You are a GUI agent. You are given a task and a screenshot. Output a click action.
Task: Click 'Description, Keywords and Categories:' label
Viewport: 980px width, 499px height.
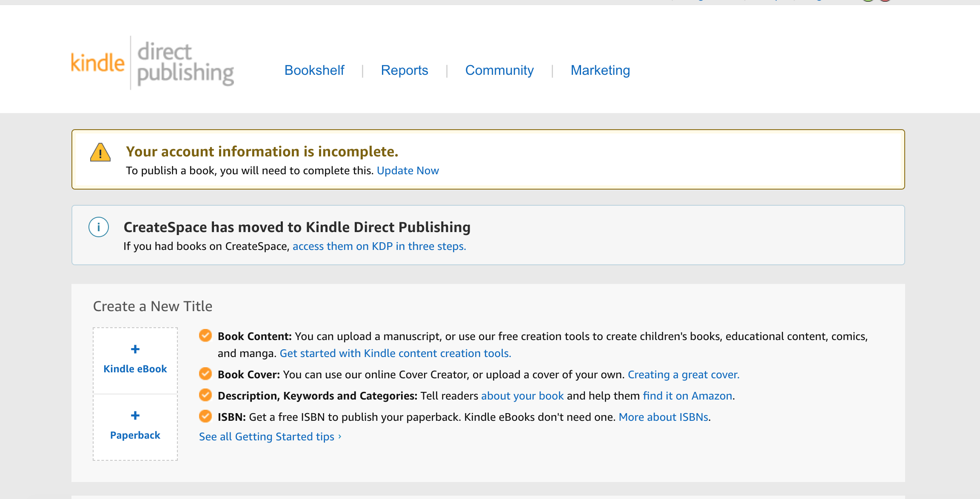(x=318, y=396)
